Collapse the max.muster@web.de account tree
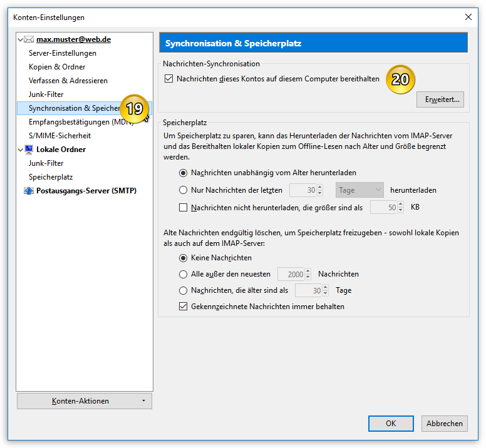The image size is (486, 448). [x=21, y=39]
